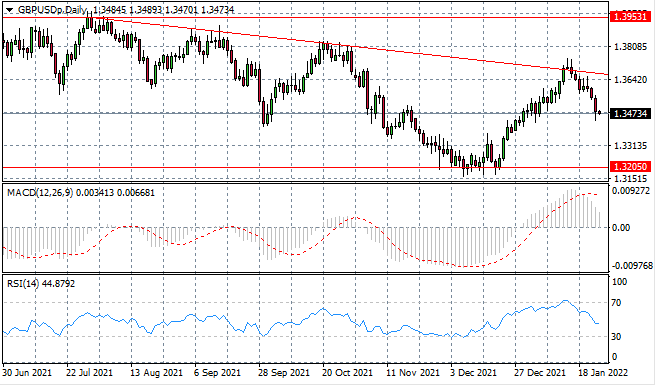Click the 30 Jun 2021 date label
This screenshot has height=385, width=655.
click(27, 372)
